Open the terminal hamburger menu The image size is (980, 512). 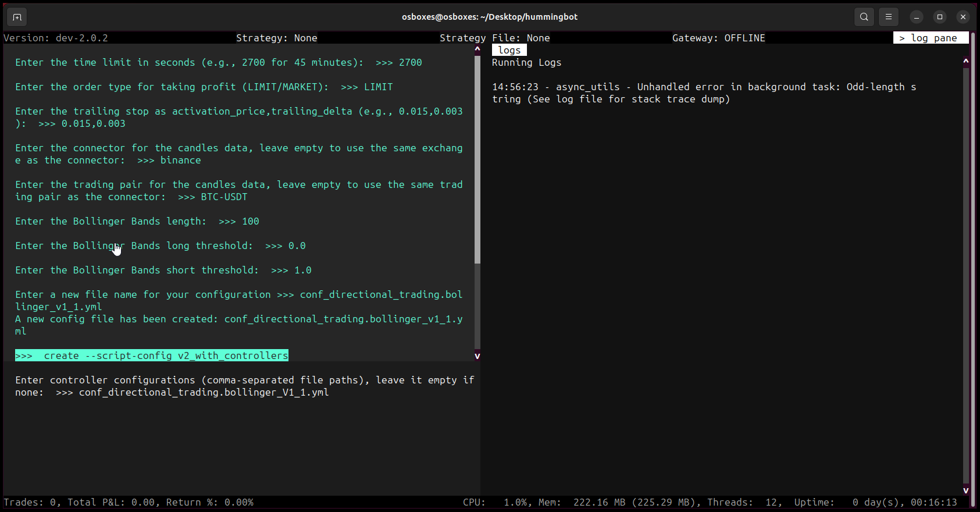889,17
